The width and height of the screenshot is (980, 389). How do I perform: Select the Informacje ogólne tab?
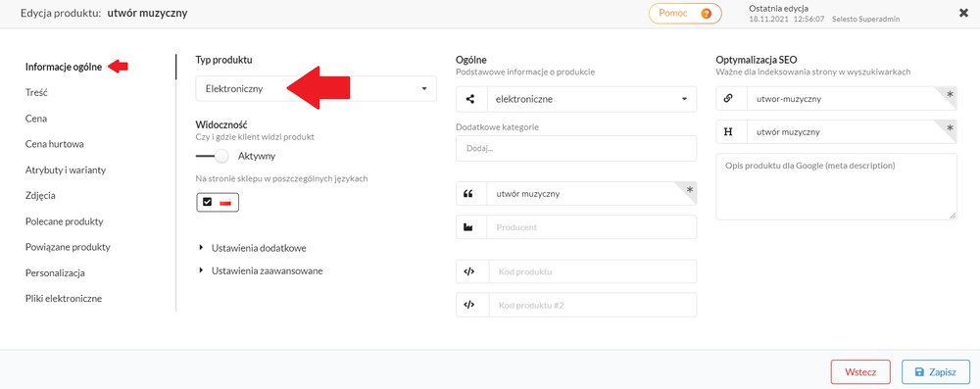pyautogui.click(x=64, y=67)
